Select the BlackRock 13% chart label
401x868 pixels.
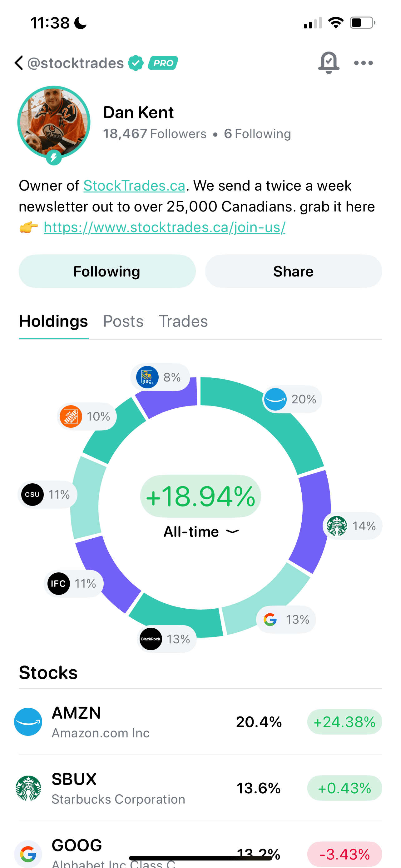tap(167, 639)
